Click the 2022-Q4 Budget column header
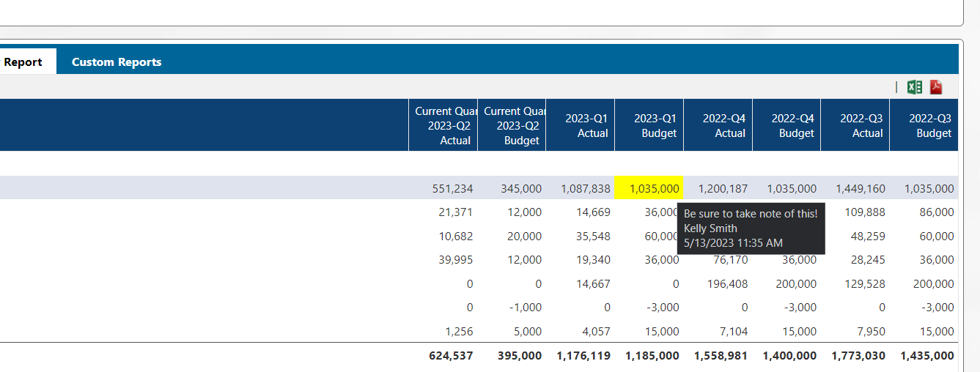980x372 pixels. pyautogui.click(x=786, y=125)
